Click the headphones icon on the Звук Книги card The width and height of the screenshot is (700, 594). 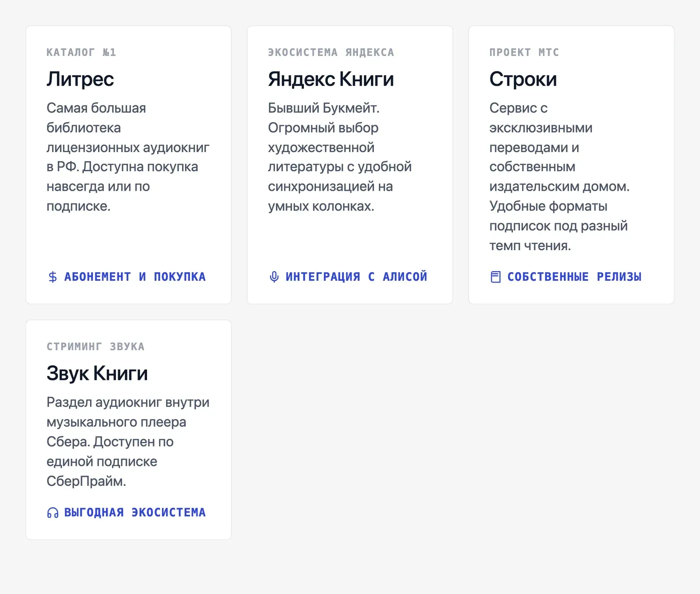point(52,512)
